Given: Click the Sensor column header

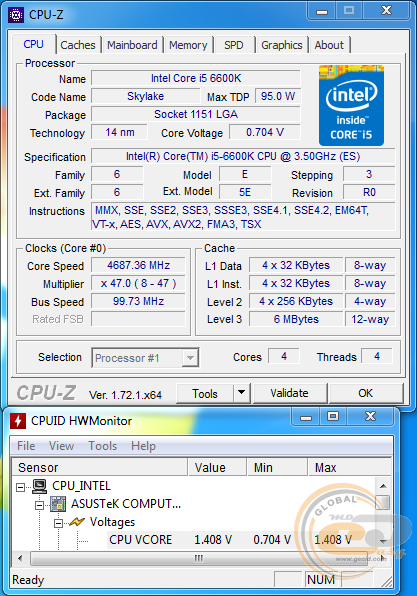Looking at the screenshot, I should (100, 467).
